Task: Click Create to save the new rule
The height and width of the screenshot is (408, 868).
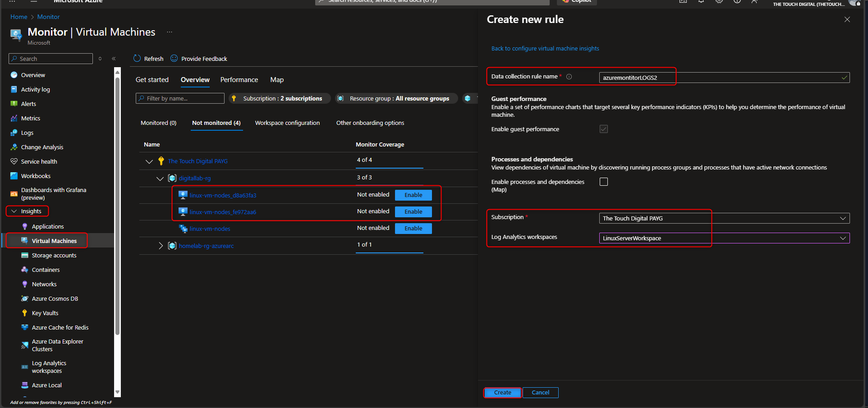Action: (x=502, y=392)
